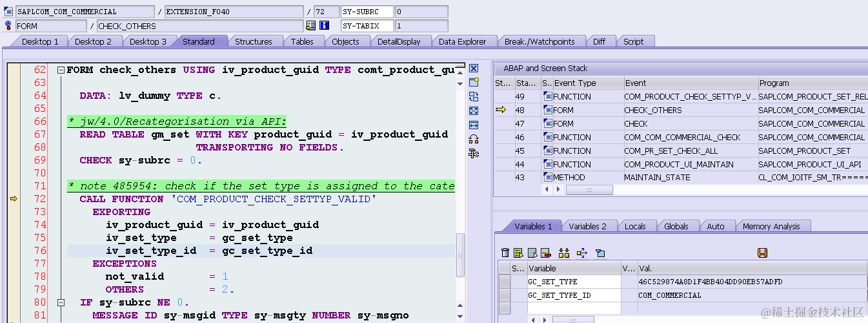This screenshot has width=868, height=323.
Task: Open the Tables tab
Action: [302, 41]
